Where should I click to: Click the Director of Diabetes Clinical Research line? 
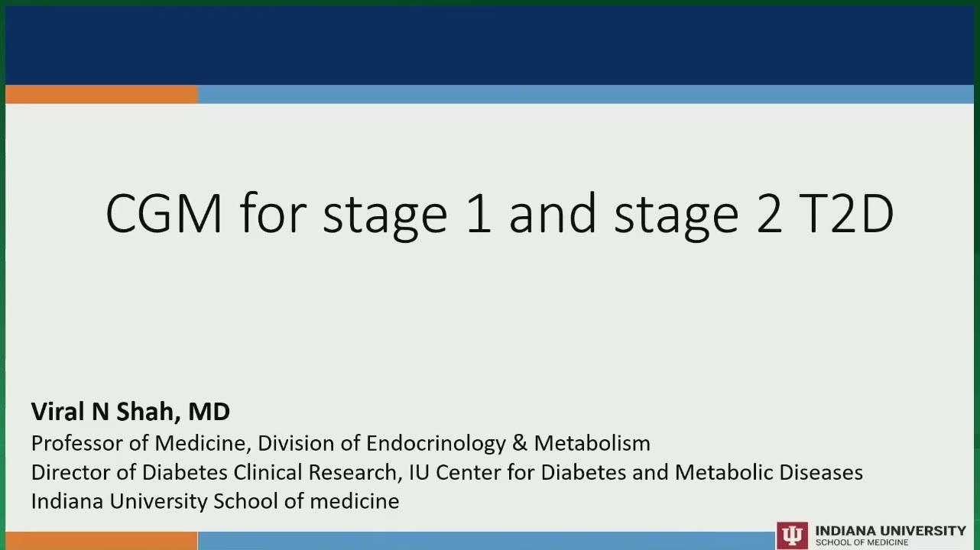click(x=446, y=472)
